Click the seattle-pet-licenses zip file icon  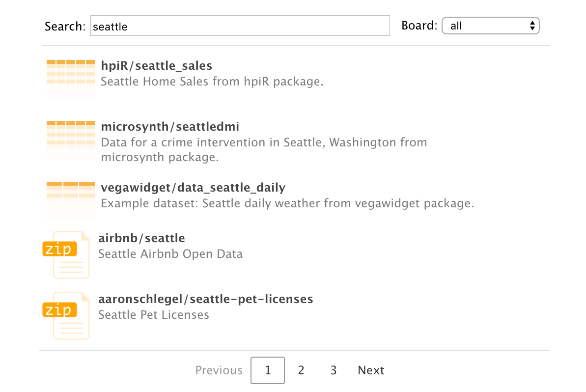pyautogui.click(x=67, y=315)
